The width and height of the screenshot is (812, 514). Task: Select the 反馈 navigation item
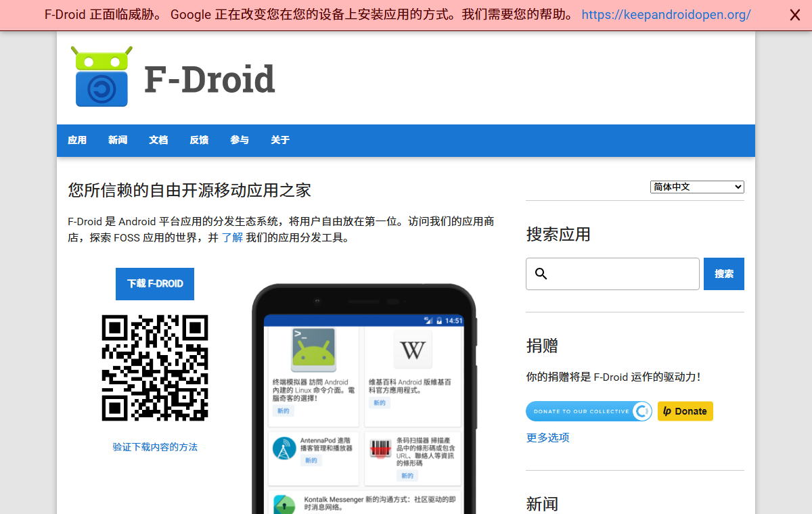coord(199,140)
